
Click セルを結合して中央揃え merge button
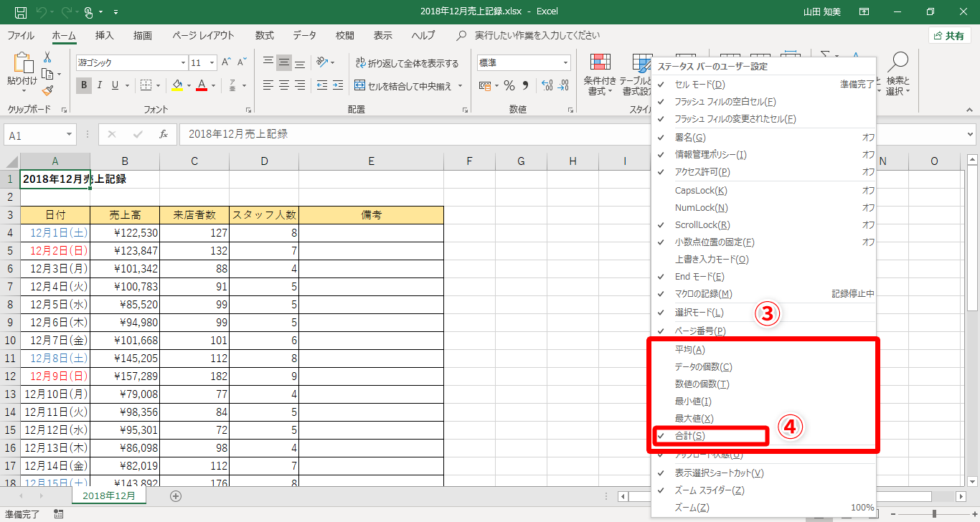point(403,86)
